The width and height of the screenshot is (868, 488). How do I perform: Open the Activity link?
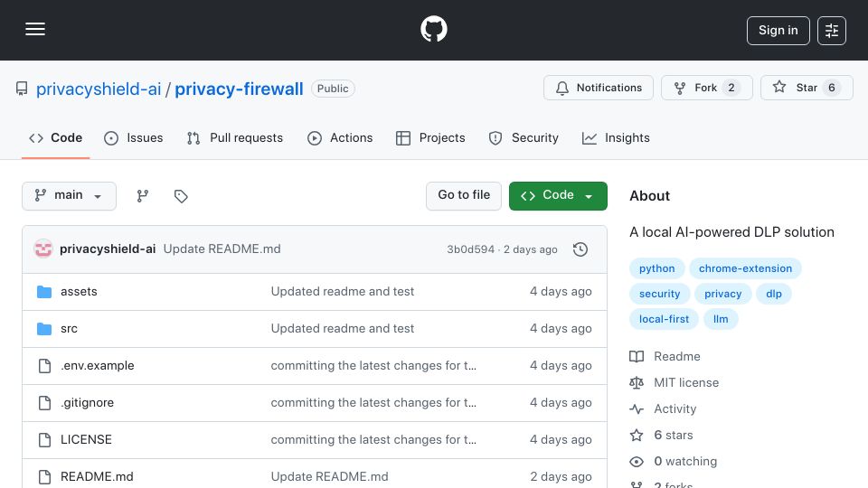pos(663,408)
